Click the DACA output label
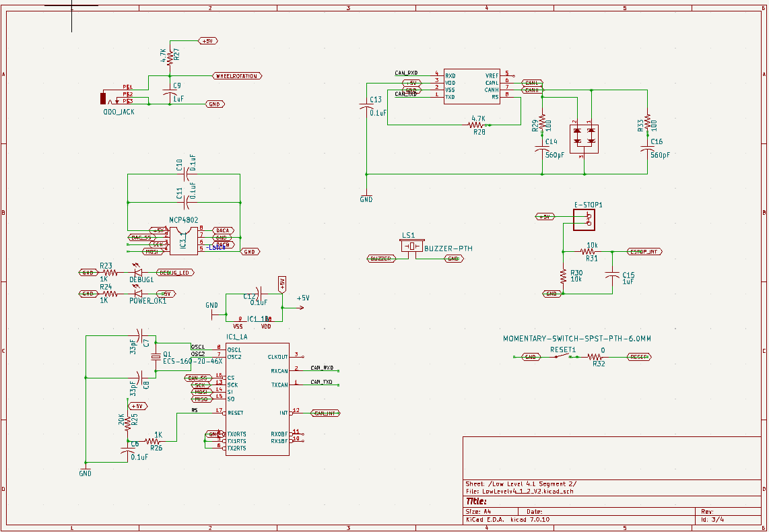Viewport: 769px width, 532px height. (223, 230)
